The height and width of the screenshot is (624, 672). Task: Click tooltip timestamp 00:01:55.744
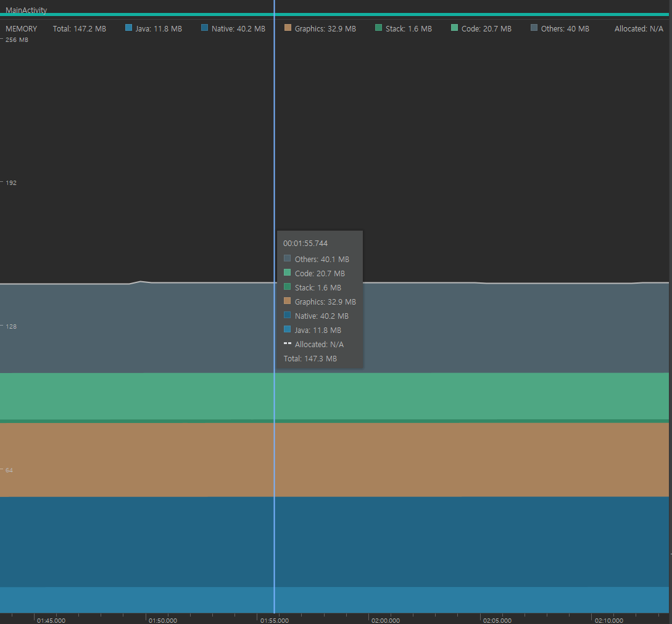click(305, 244)
